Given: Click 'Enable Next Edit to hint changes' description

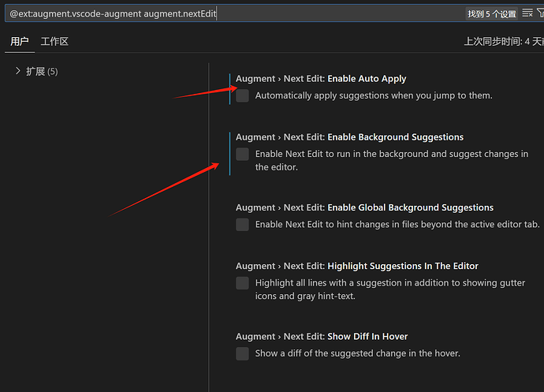Looking at the screenshot, I should (397, 225).
